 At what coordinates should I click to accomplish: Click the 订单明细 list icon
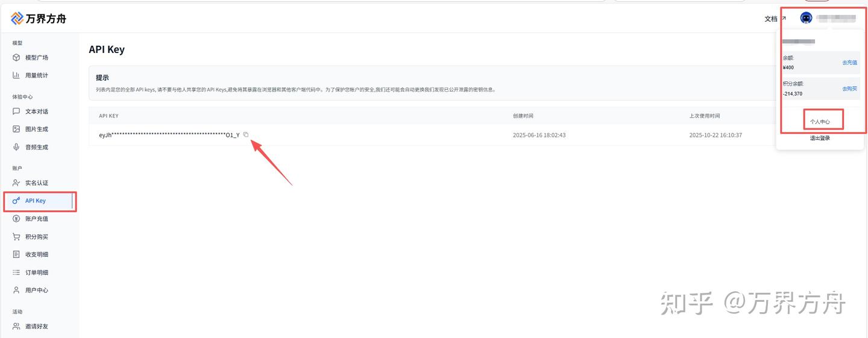pos(16,272)
